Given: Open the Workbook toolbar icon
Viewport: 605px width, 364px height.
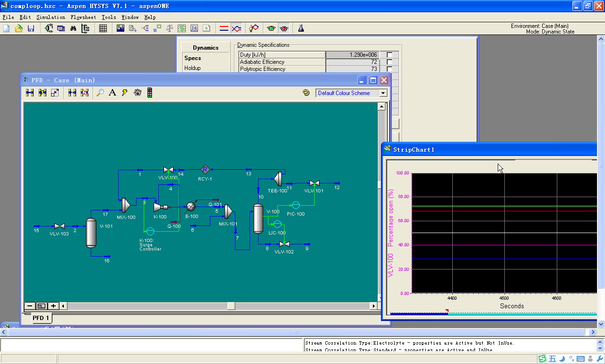Looking at the screenshot, I should coord(61,28).
